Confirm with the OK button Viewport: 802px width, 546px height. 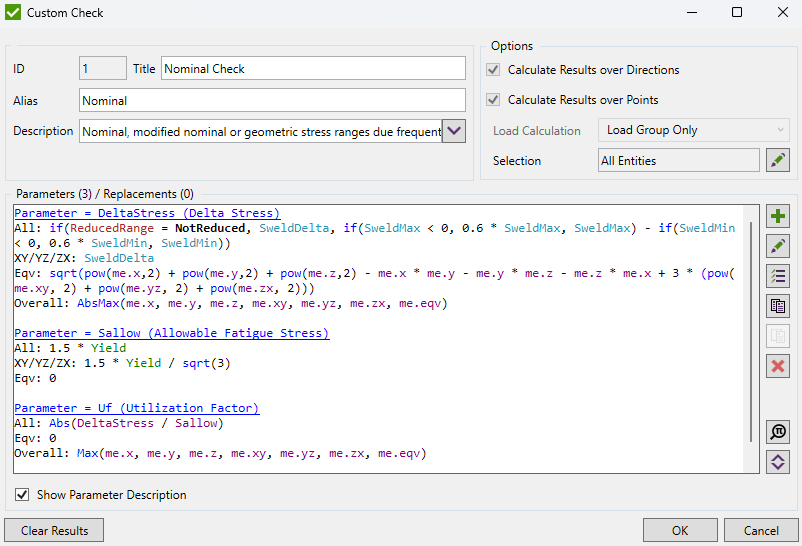pos(679,530)
